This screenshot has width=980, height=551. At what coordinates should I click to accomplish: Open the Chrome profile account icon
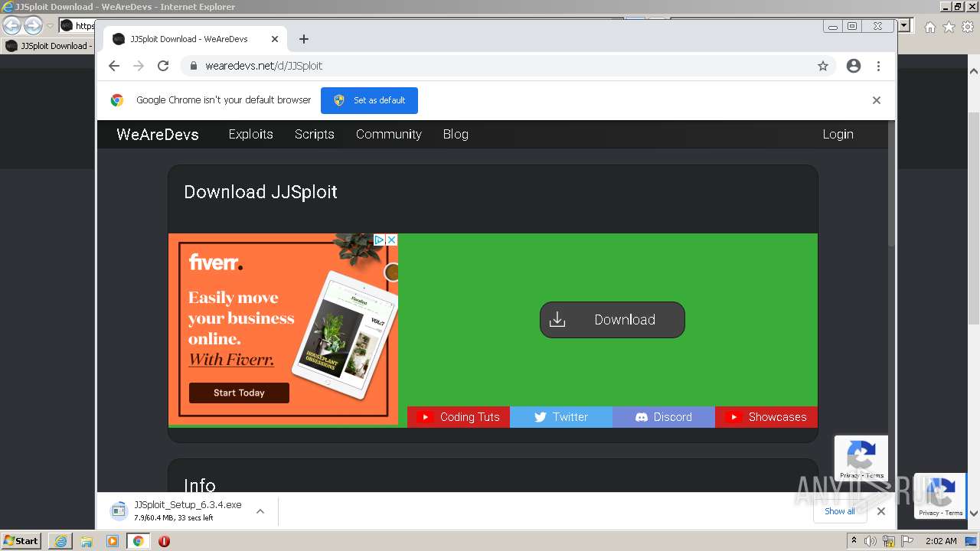click(x=854, y=66)
